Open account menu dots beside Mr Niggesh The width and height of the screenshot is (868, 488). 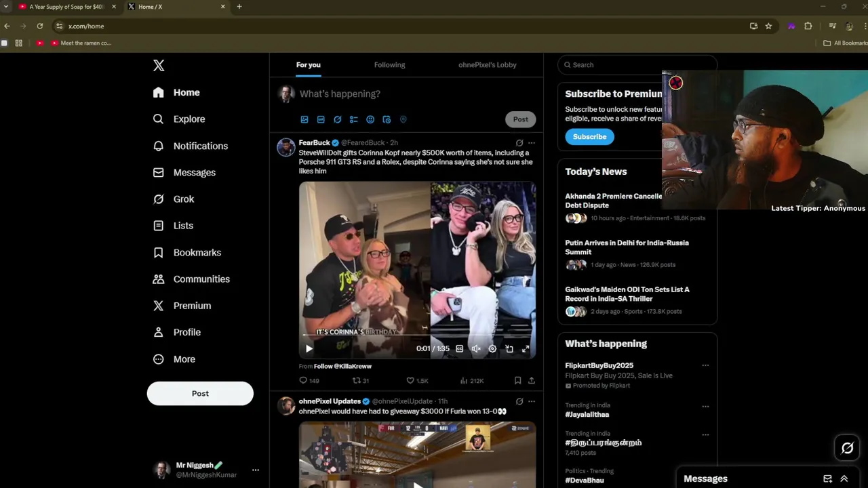pyautogui.click(x=256, y=470)
